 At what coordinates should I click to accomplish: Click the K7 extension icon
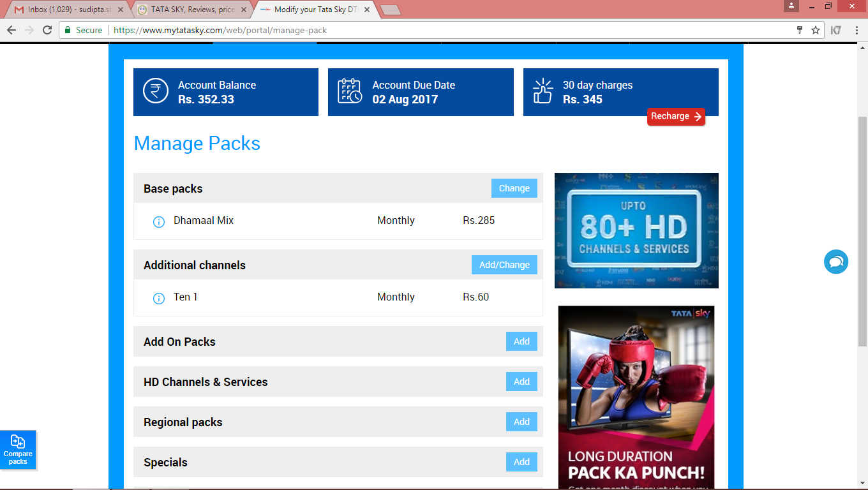[x=835, y=30]
